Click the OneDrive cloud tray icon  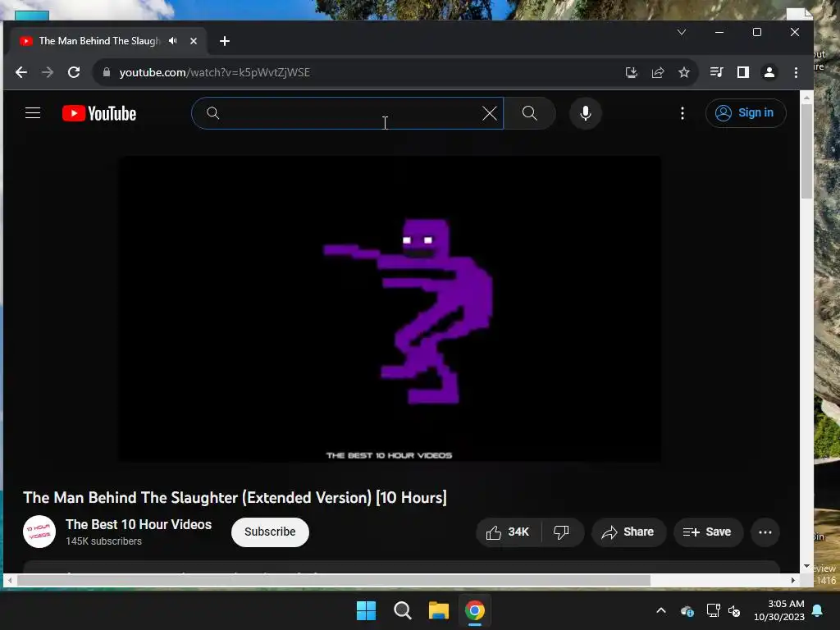[687, 610]
